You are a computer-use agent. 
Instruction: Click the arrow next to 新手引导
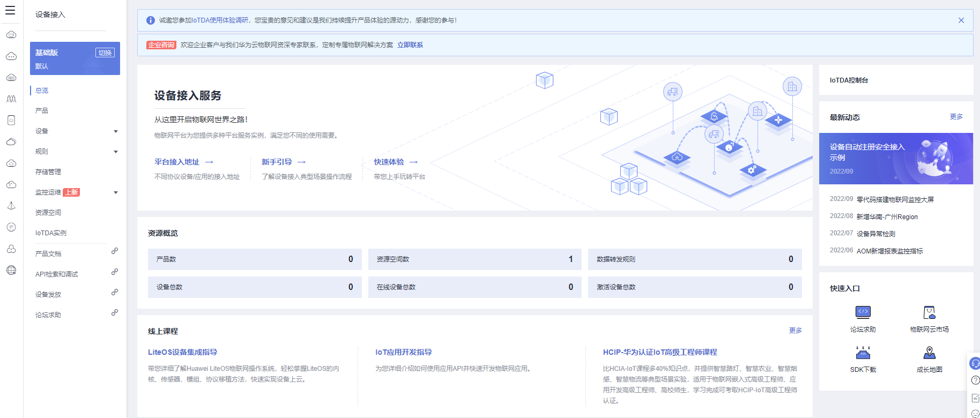pos(301,162)
